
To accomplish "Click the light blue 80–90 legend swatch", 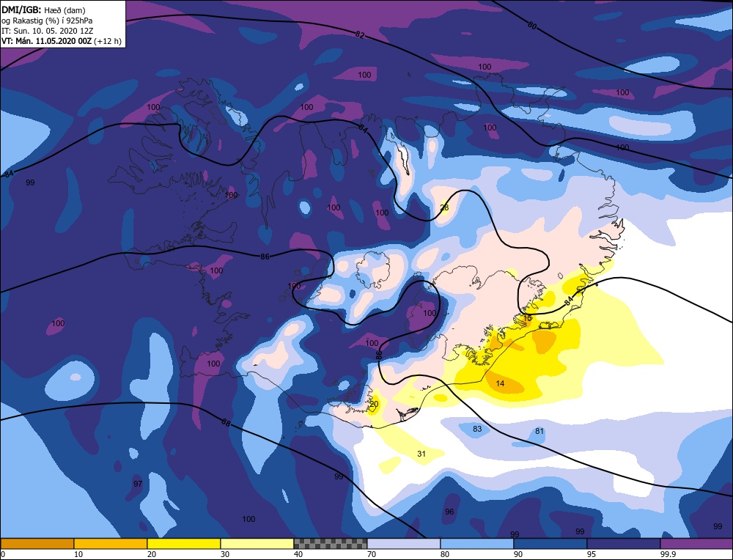I will point(477,544).
